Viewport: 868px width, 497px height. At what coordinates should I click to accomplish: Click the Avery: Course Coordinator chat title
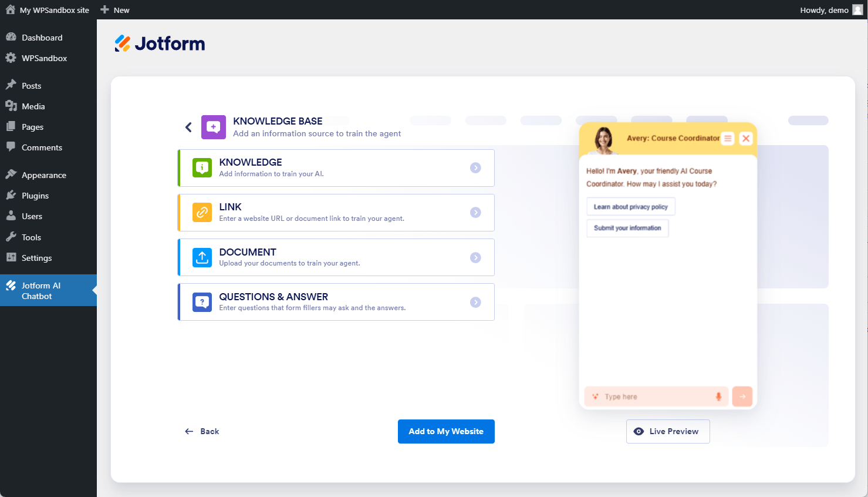click(673, 138)
